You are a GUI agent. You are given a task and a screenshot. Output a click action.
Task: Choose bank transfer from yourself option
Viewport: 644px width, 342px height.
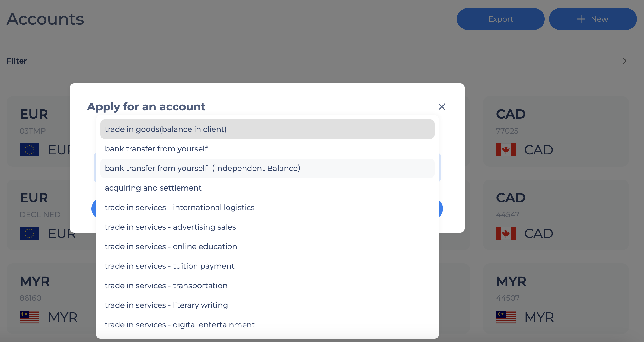point(267,149)
